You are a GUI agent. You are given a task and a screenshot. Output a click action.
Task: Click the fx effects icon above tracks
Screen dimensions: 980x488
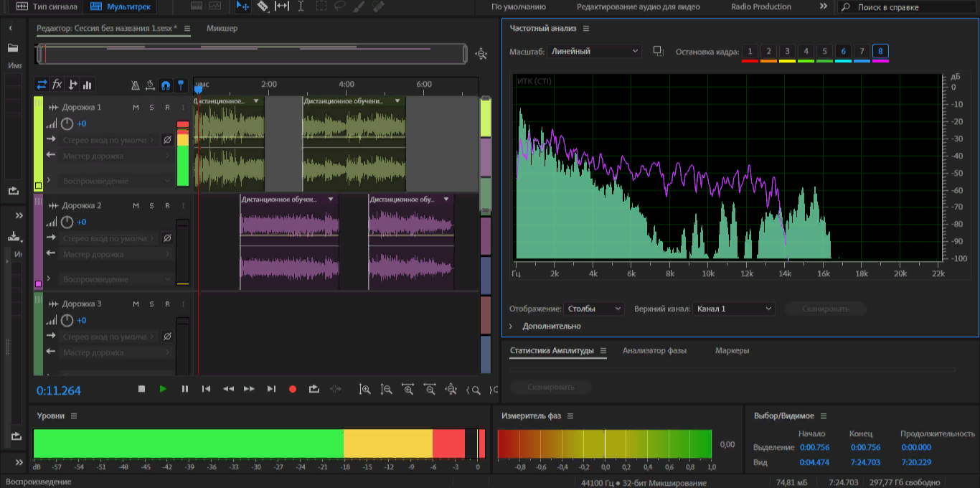pos(57,85)
